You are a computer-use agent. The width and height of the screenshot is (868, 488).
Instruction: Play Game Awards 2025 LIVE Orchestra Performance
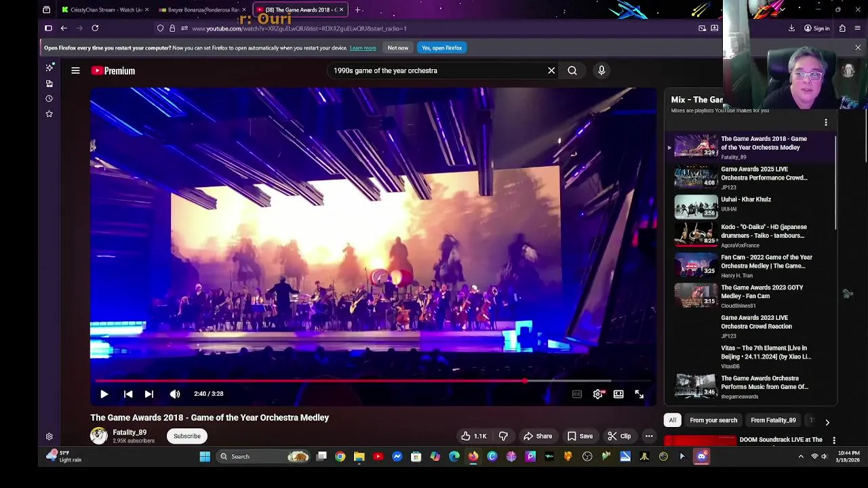click(x=751, y=178)
